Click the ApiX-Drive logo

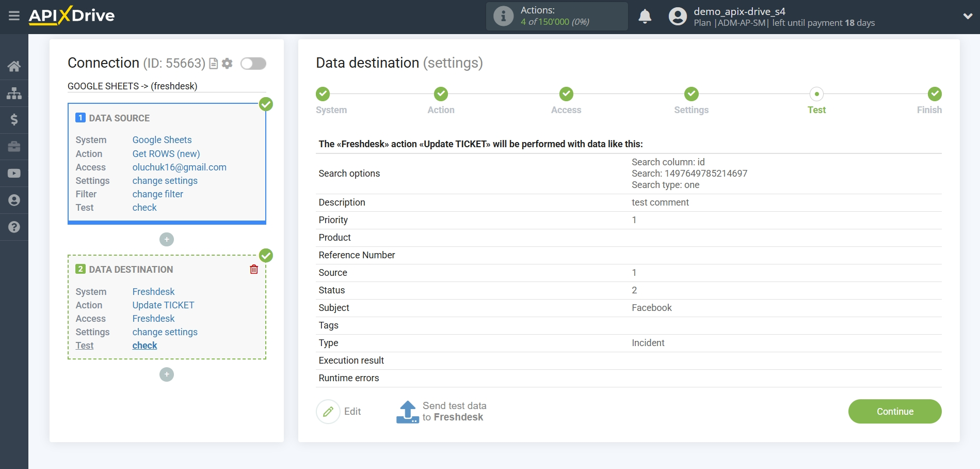(x=72, y=15)
